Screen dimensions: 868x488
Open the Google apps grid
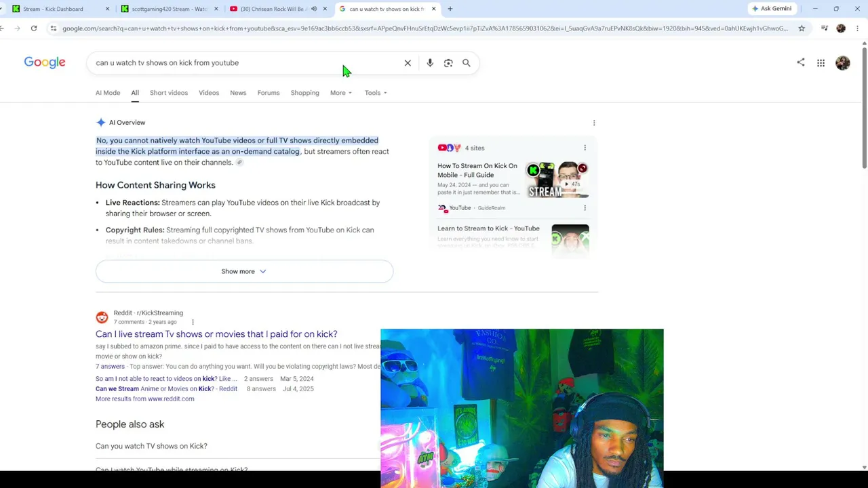pos(821,63)
